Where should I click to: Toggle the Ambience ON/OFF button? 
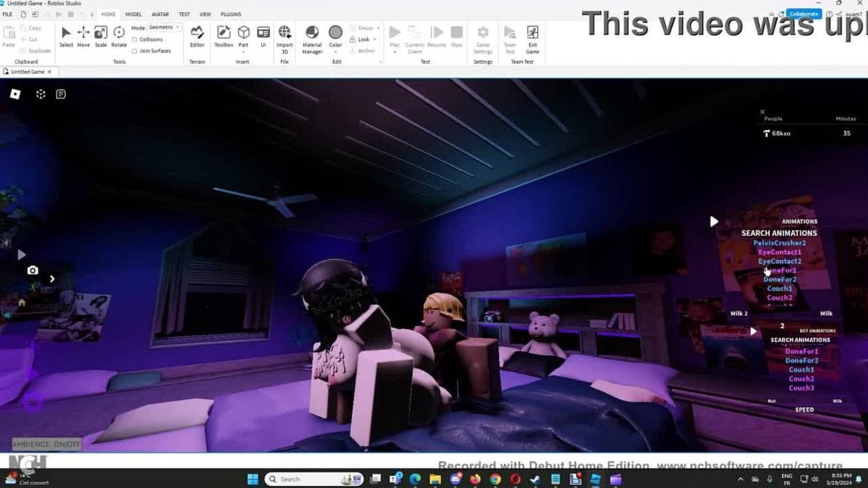[47, 445]
